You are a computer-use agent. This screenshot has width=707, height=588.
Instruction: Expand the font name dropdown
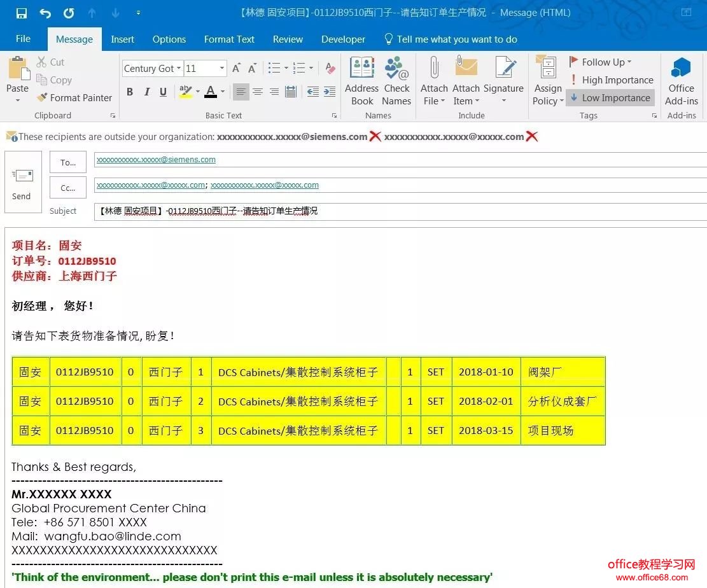[179, 69]
